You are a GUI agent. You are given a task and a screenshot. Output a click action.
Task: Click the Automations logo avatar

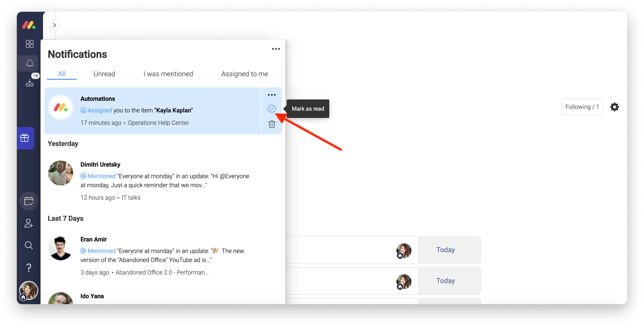61,107
